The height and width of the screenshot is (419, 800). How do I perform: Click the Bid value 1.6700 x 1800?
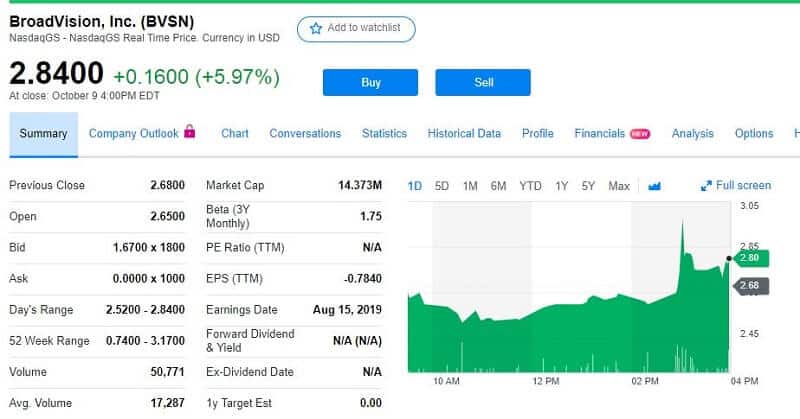[148, 248]
